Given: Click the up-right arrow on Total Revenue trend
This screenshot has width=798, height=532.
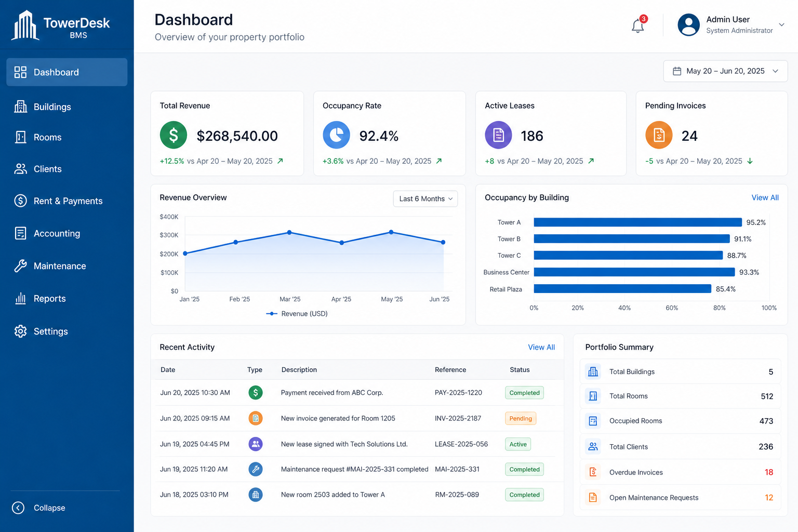Looking at the screenshot, I should [x=280, y=161].
